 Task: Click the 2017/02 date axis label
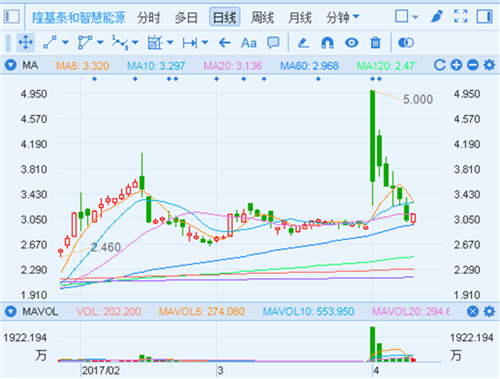click(101, 370)
